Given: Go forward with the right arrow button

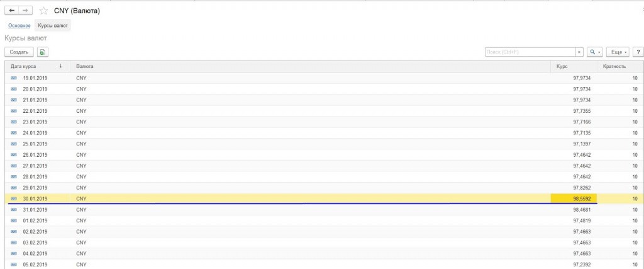Looking at the screenshot, I should tap(25, 11).
